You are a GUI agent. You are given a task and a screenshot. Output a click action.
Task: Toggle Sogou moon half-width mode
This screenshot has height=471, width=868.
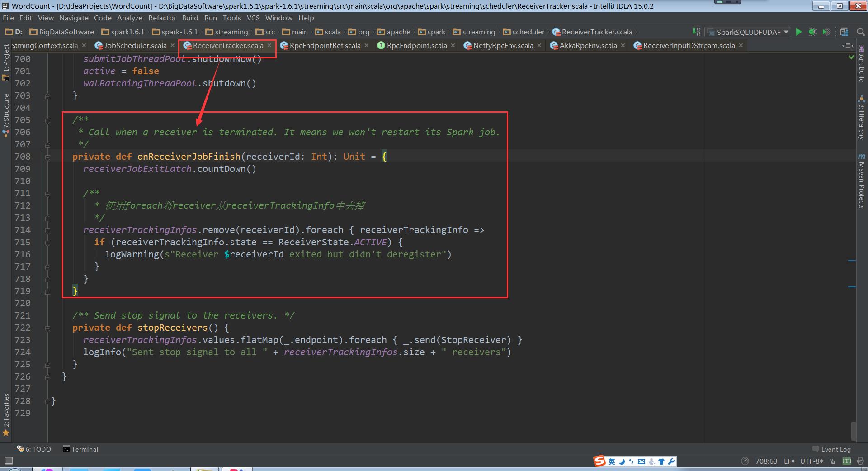click(622, 461)
